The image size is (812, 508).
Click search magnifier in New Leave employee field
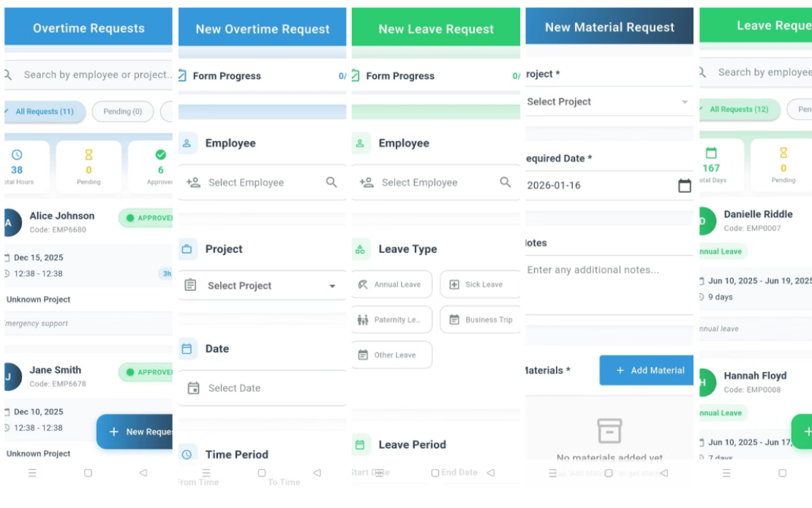(x=505, y=182)
